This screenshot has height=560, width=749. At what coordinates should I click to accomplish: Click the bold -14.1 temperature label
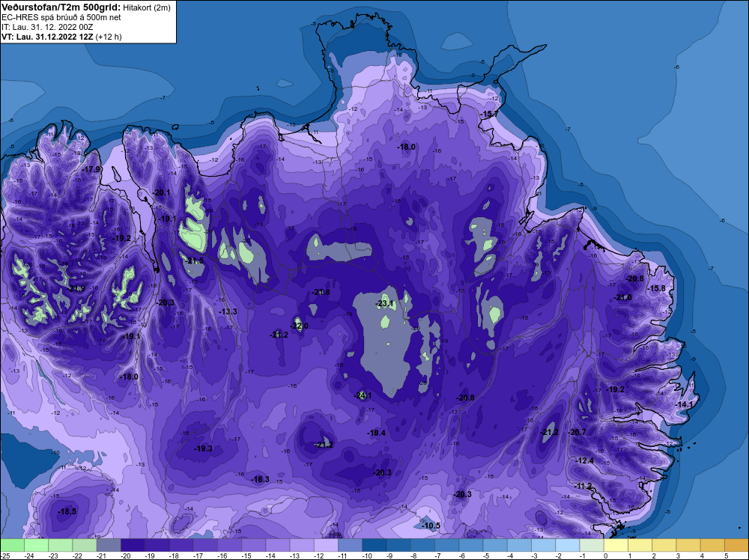pos(684,404)
